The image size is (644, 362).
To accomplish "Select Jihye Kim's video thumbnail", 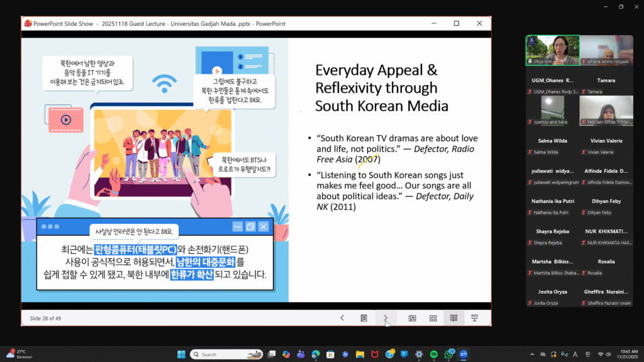I will click(x=552, y=50).
